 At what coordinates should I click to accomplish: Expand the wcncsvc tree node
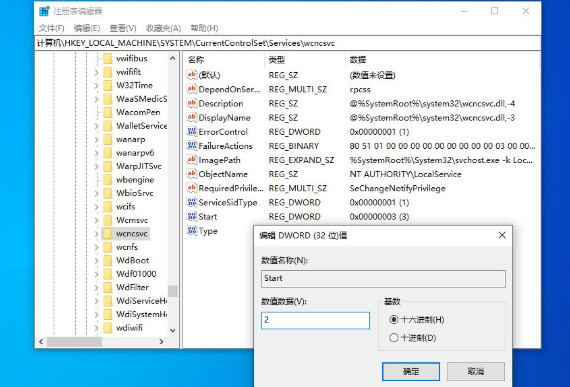point(96,234)
